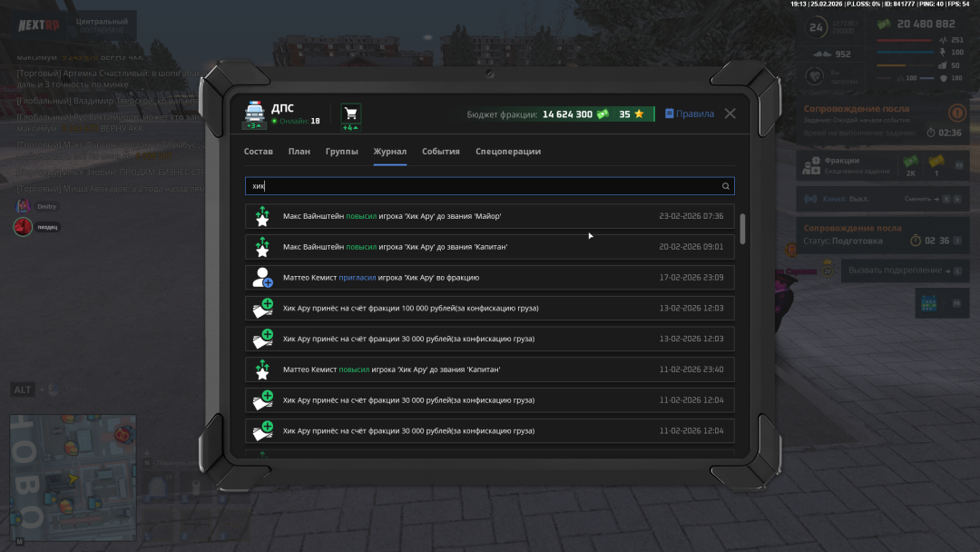Click the journal list scrollbar handle

[743, 229]
